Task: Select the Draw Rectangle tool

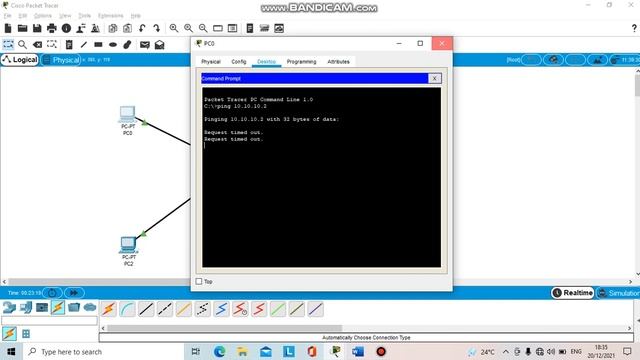Action: 98,44
